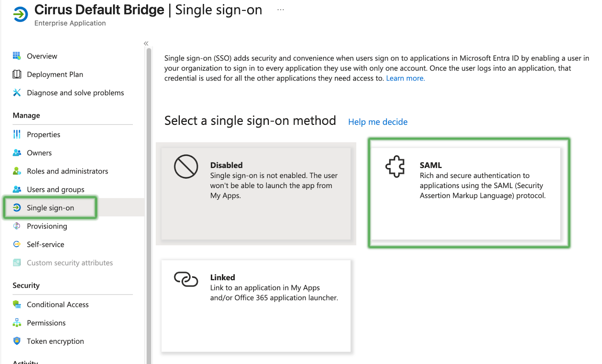Click the Owners people icon
The width and height of the screenshot is (602, 364).
[17, 153]
